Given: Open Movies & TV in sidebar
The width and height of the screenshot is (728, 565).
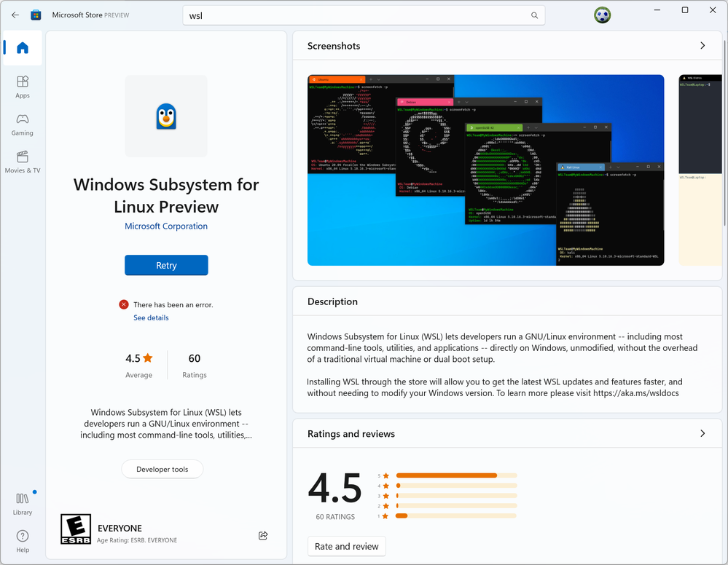Looking at the screenshot, I should coord(23,162).
